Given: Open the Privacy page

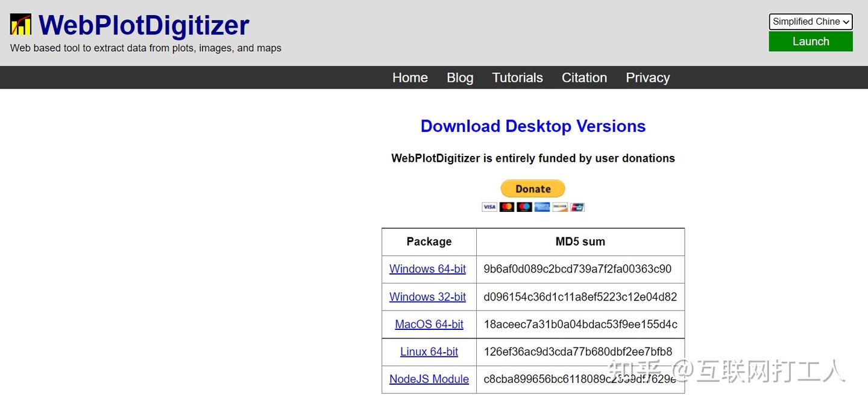Looking at the screenshot, I should [x=647, y=78].
